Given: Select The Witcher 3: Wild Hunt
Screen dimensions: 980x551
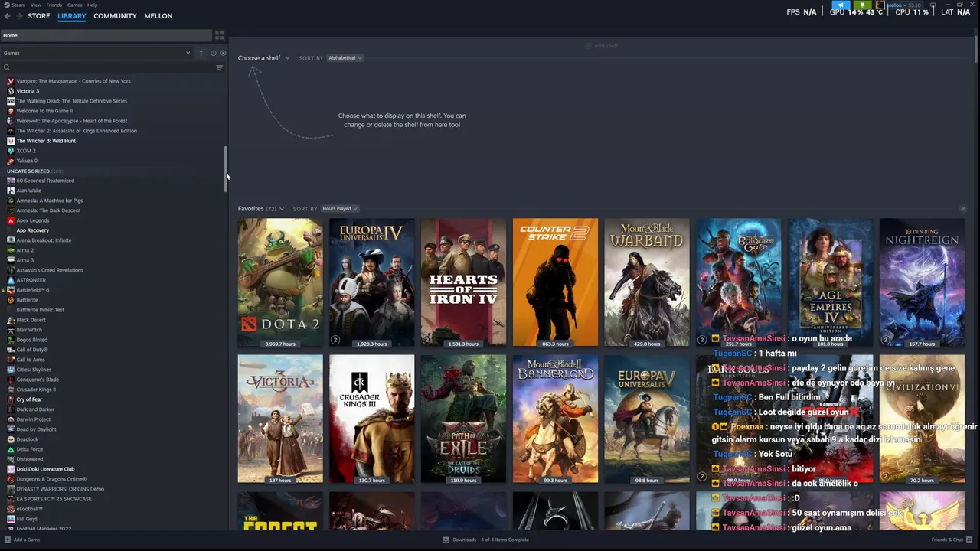Looking at the screenshot, I should click(x=46, y=141).
